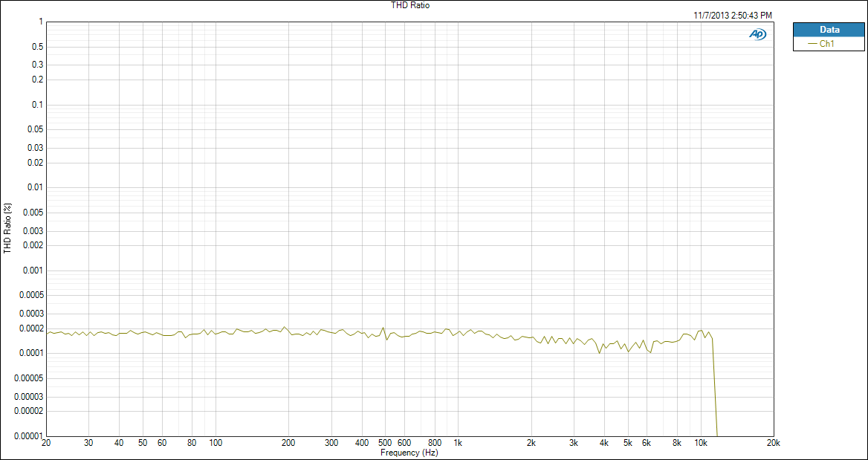Click the 50 frequency tick label
868x460 pixels.
(x=143, y=444)
